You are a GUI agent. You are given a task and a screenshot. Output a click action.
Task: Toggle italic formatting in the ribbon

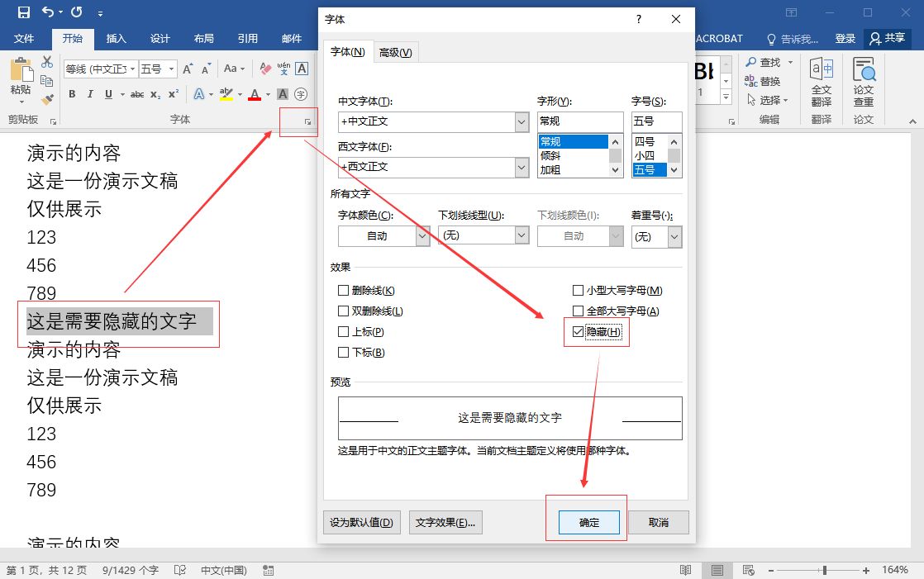(x=90, y=94)
